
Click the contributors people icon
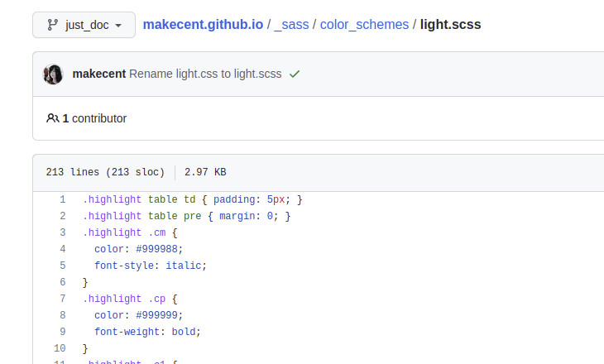pos(53,118)
